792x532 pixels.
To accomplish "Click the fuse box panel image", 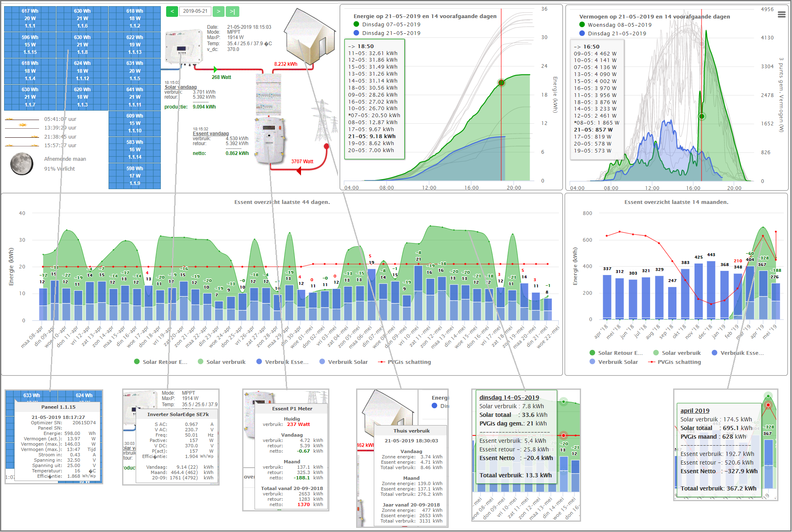I will click(269, 95).
